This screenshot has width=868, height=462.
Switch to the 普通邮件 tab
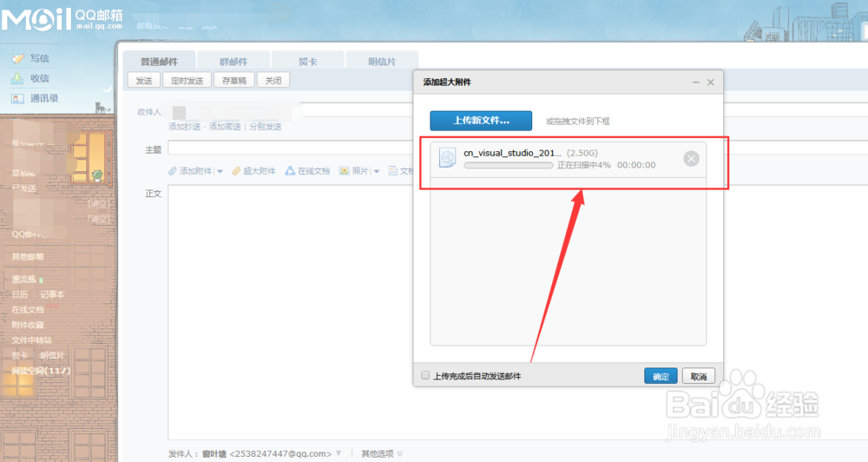pos(159,61)
